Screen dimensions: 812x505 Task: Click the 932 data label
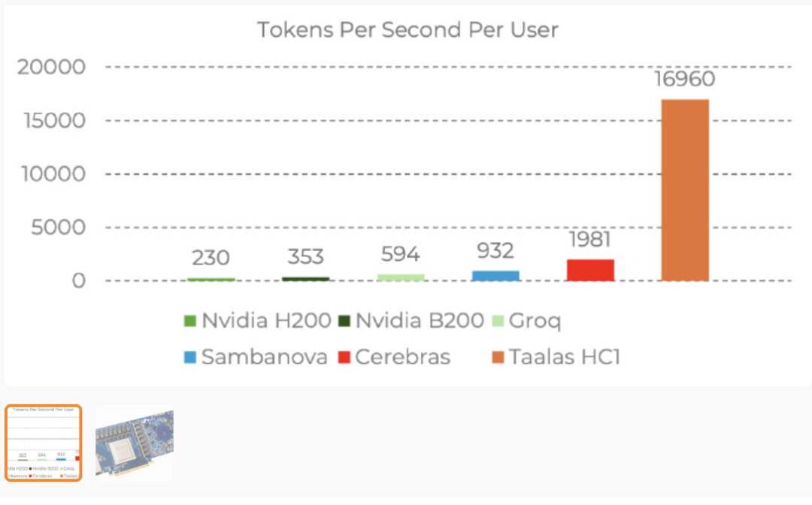[495, 251]
